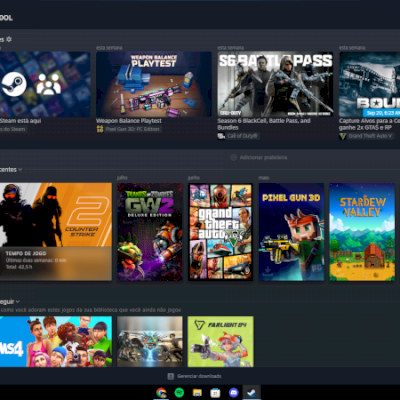Open the GTA bounty news image
400x400 pixels.
[370, 84]
